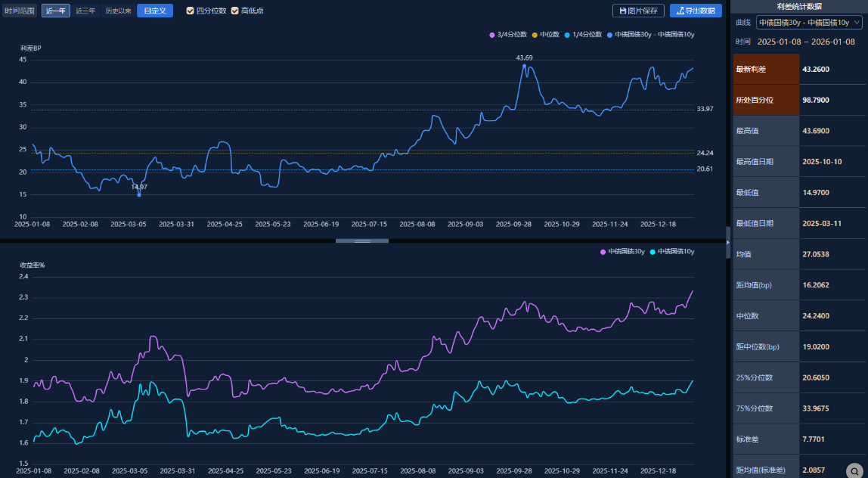Click the 43.69 high point marker
This screenshot has width=868, height=478.
tap(524, 65)
